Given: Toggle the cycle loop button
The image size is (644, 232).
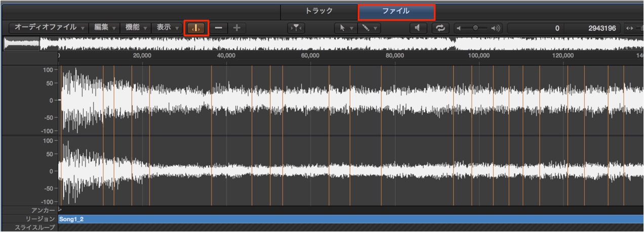Looking at the screenshot, I should tap(440, 28).
